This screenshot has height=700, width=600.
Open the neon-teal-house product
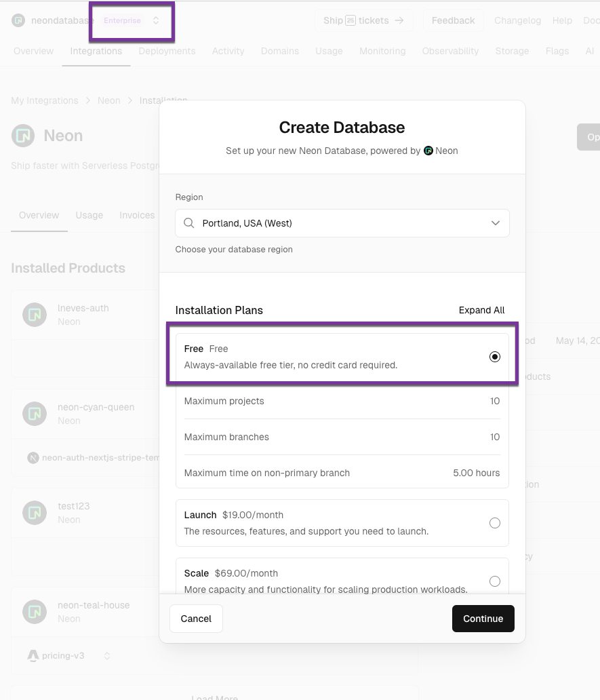point(94,605)
